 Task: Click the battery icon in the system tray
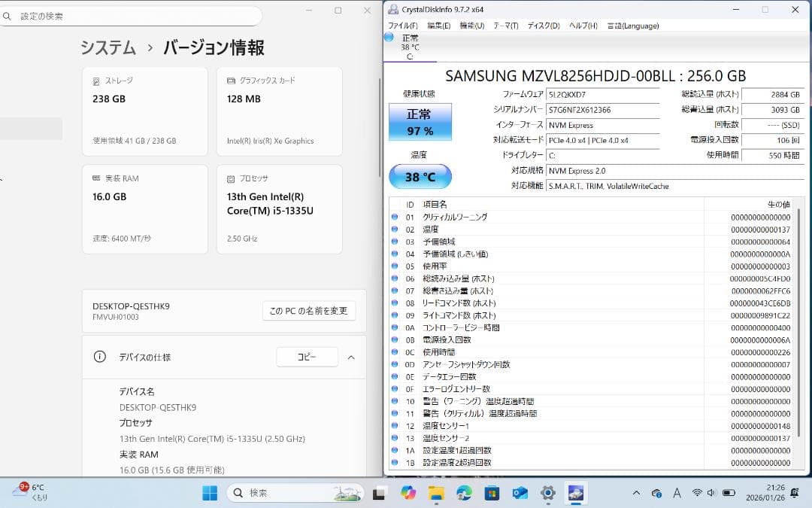pyautogui.click(x=728, y=494)
